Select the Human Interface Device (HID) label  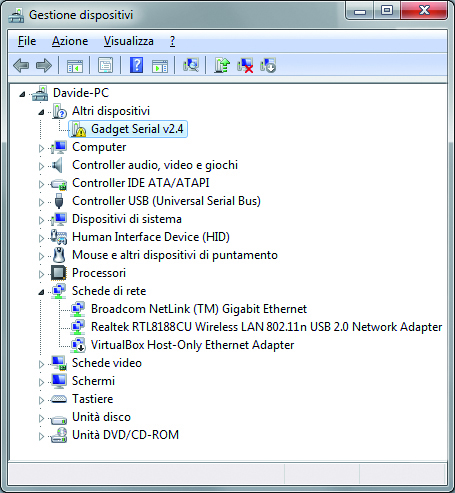point(151,237)
